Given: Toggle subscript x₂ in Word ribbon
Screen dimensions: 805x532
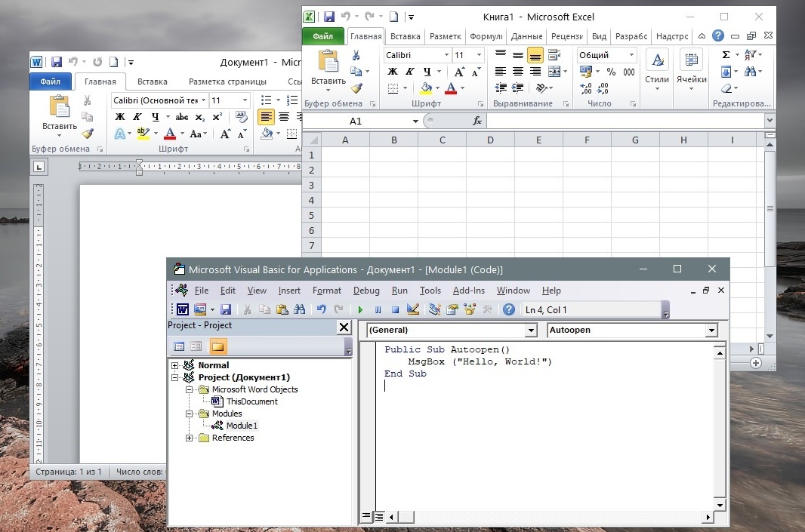Looking at the screenshot, I should coord(200,117).
